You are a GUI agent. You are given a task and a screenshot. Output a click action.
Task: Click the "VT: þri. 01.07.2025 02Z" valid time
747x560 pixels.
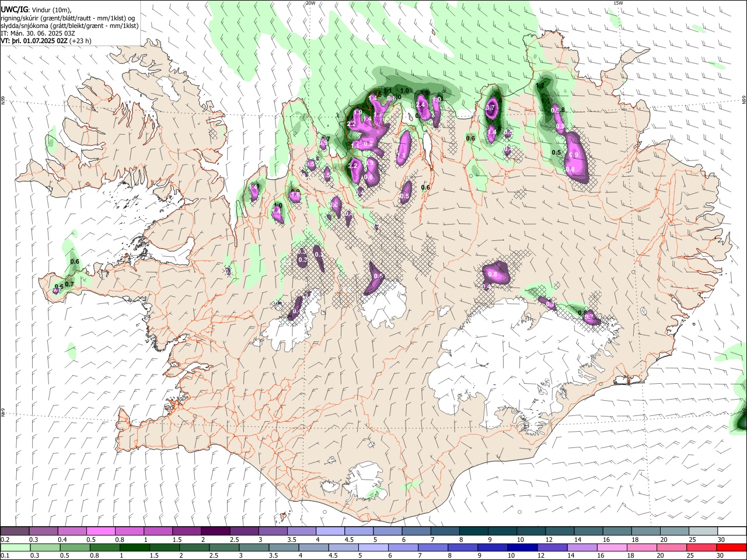34,41
